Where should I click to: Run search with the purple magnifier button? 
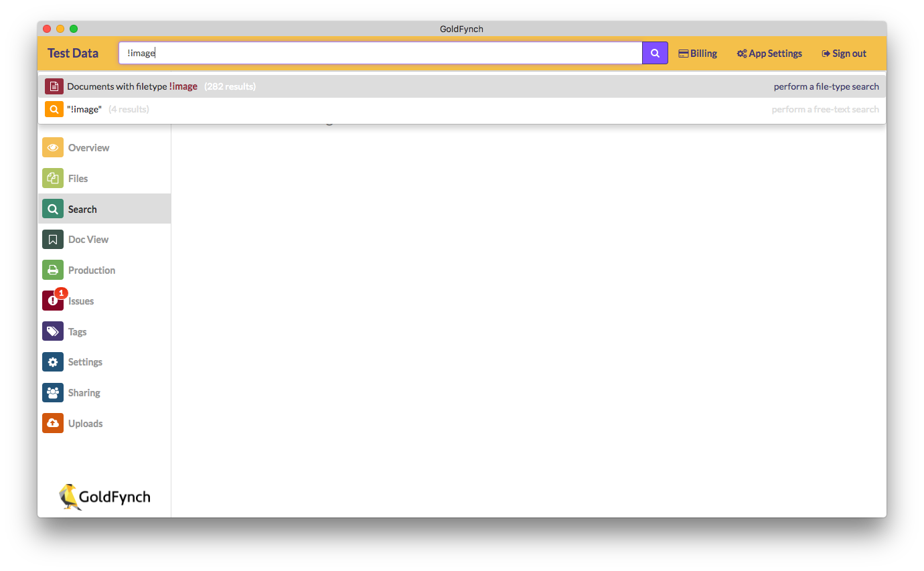pos(654,52)
